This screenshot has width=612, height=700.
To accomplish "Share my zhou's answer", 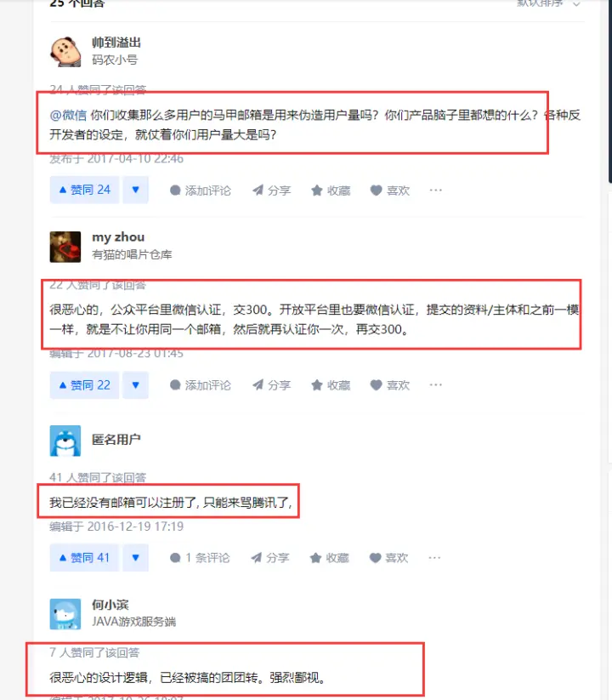I will (271, 385).
